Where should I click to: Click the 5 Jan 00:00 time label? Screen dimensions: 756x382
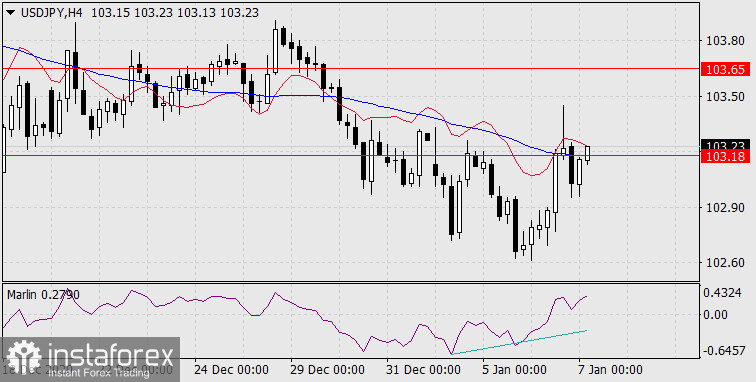point(514,370)
